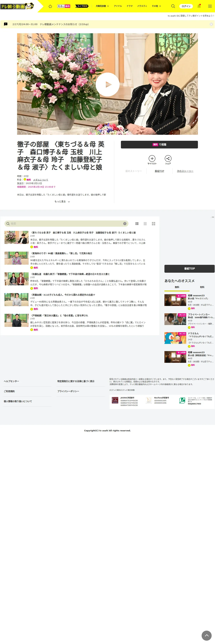Viewport: 215px width, 644px height.
Task: Open 相棒 season23 解説放送版 thumbnail
Action: 175,357
